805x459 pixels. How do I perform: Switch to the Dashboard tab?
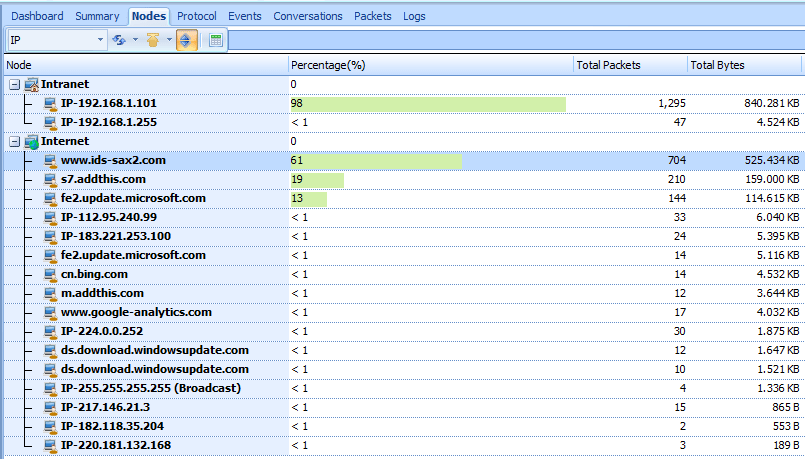37,16
